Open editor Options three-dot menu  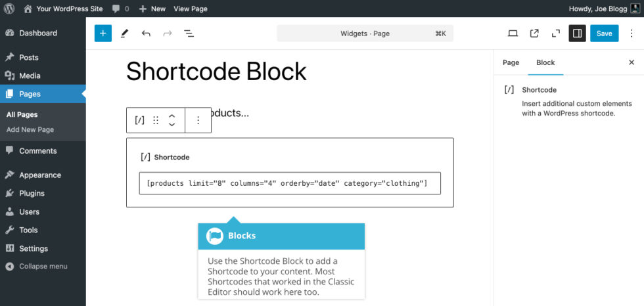(x=632, y=33)
